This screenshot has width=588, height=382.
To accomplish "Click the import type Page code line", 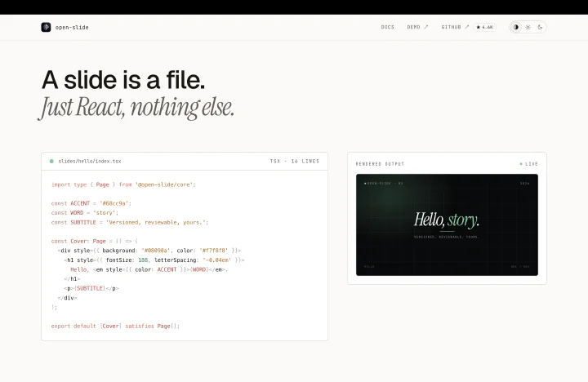I will coord(123,184).
